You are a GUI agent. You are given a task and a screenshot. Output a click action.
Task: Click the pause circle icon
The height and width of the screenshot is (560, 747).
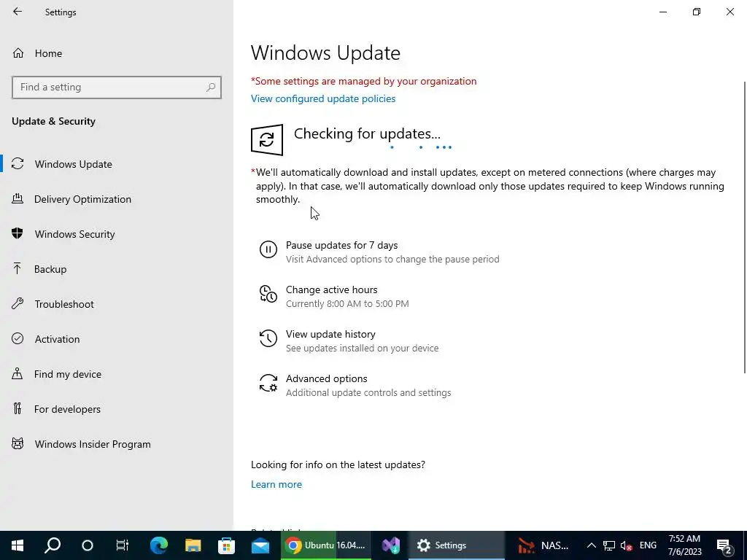[x=268, y=249]
